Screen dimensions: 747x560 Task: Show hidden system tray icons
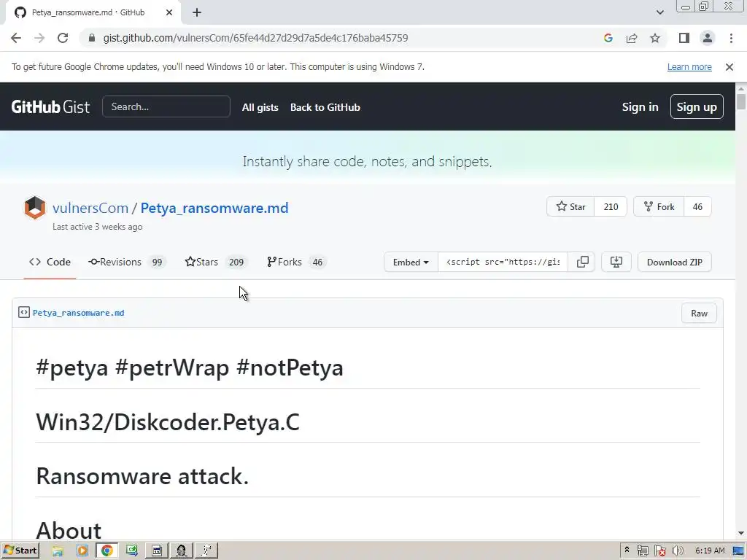pyautogui.click(x=627, y=550)
